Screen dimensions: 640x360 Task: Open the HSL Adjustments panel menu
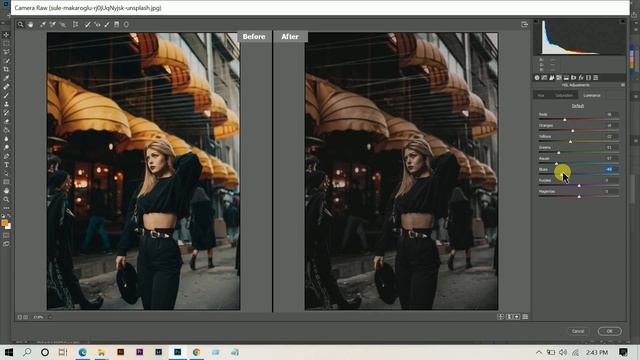point(623,85)
